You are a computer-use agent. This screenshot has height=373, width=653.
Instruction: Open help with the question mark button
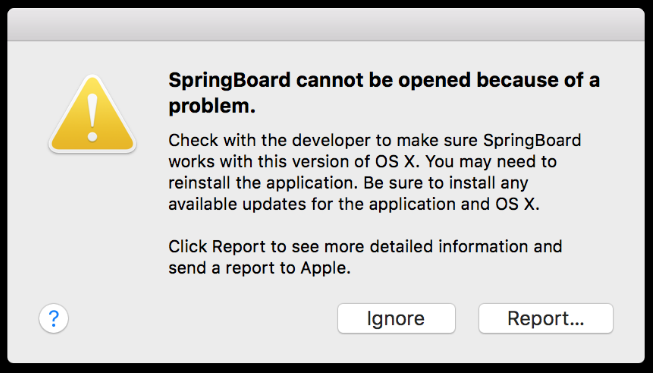click(54, 318)
